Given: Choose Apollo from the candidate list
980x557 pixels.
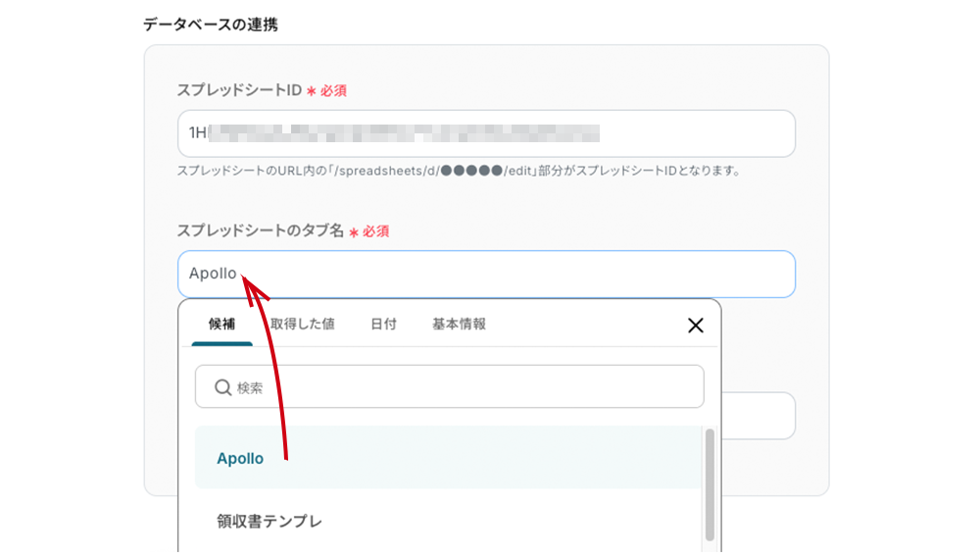Looking at the screenshot, I should (x=448, y=458).
